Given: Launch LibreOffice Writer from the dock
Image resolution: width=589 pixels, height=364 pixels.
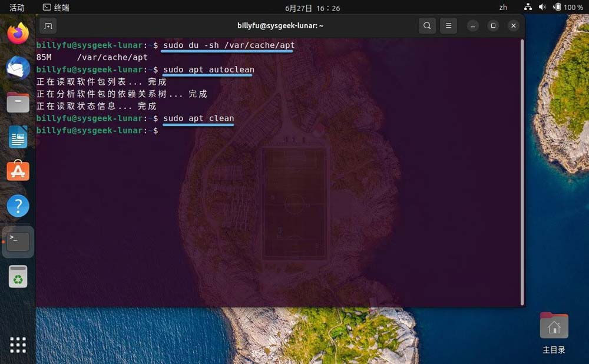Looking at the screenshot, I should [18, 137].
